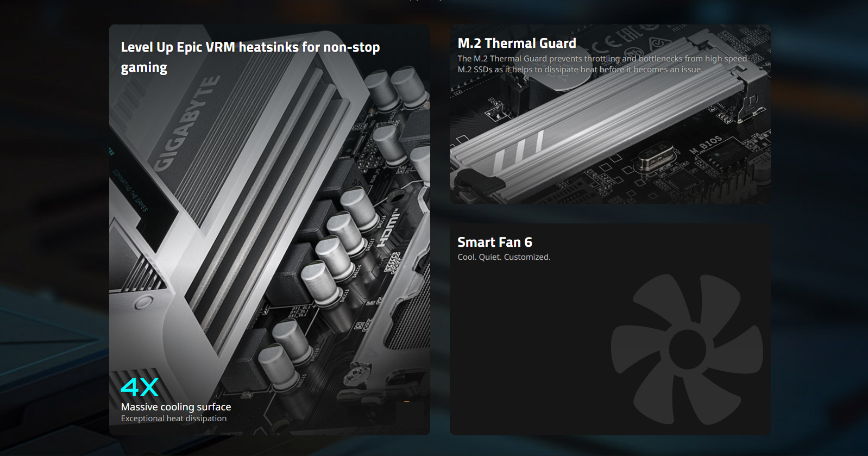The image size is (868, 456).
Task: Click the Cool. Quiet. Customized. subtitle
Action: click(504, 257)
